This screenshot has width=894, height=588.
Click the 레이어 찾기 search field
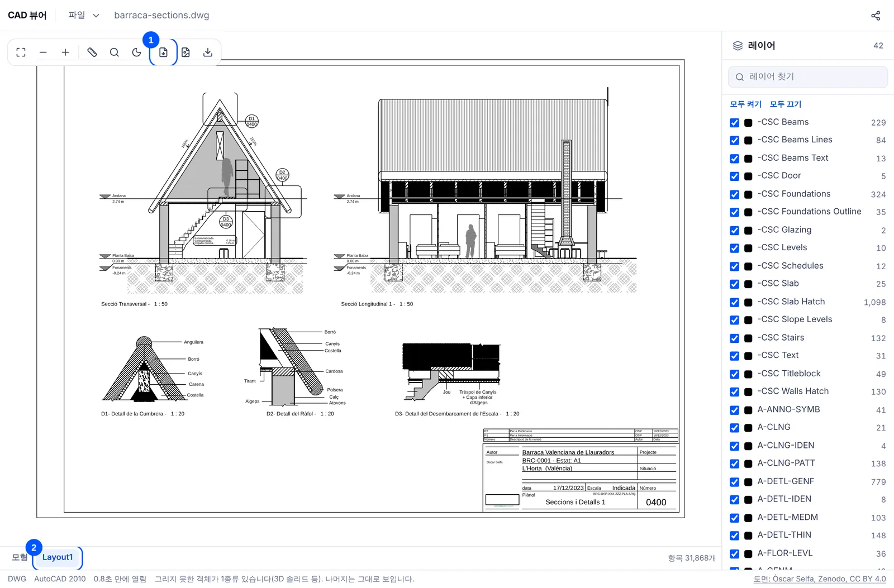pyautogui.click(x=808, y=77)
